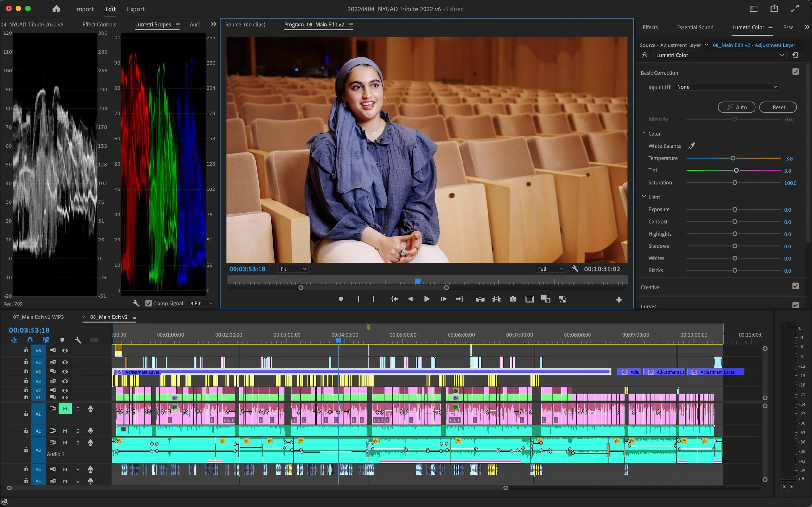812x507 pixels.
Task: Click the Export Frame camera icon
Action: [513, 299]
